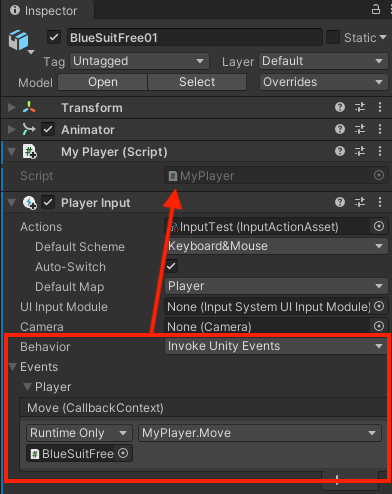Open the Player Input preset settings icon
392x494 pixels.
tap(360, 202)
